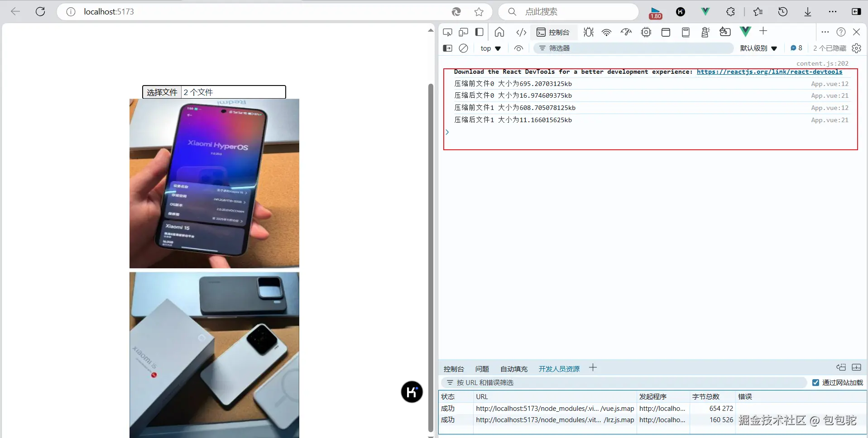The width and height of the screenshot is (868, 438).
Task: Open App.vue:12 source for 压缩前文件0
Action: (830, 84)
